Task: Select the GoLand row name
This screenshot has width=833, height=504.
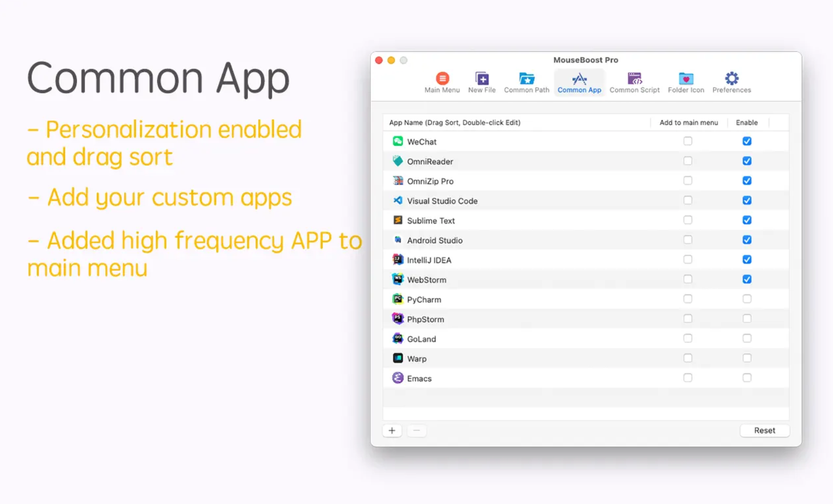Action: 422,339
